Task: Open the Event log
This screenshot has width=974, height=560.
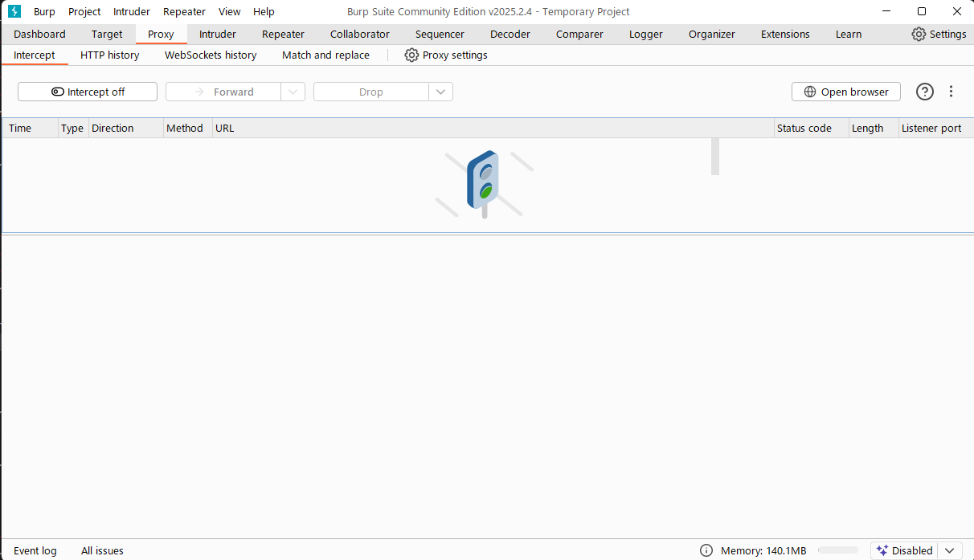Action: click(x=35, y=550)
